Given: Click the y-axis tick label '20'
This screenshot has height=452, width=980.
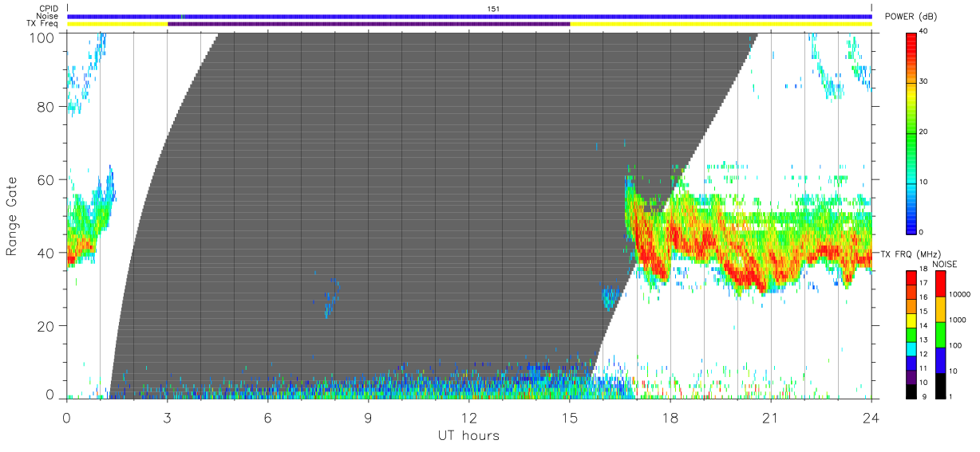Looking at the screenshot, I should click(47, 326).
